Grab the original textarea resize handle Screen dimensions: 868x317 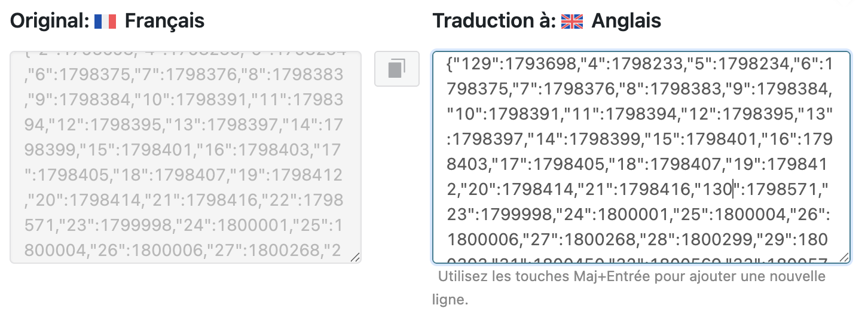coord(355,257)
